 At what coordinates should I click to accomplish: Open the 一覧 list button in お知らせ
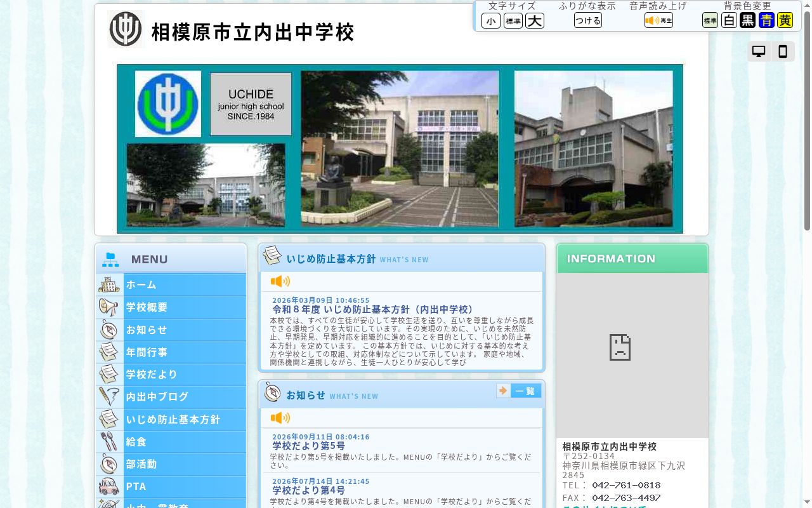(519, 391)
